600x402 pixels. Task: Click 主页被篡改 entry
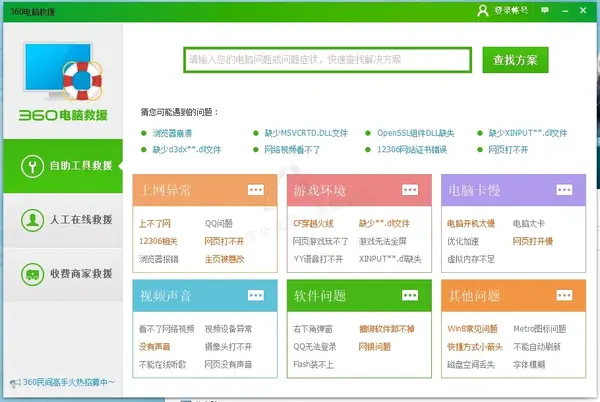pos(224,259)
